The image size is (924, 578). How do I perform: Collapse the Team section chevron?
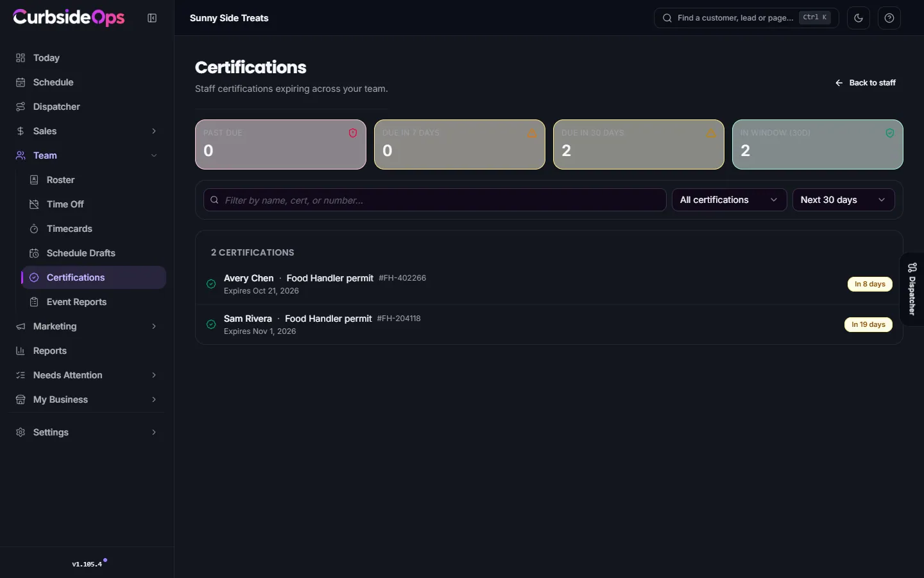tap(154, 155)
